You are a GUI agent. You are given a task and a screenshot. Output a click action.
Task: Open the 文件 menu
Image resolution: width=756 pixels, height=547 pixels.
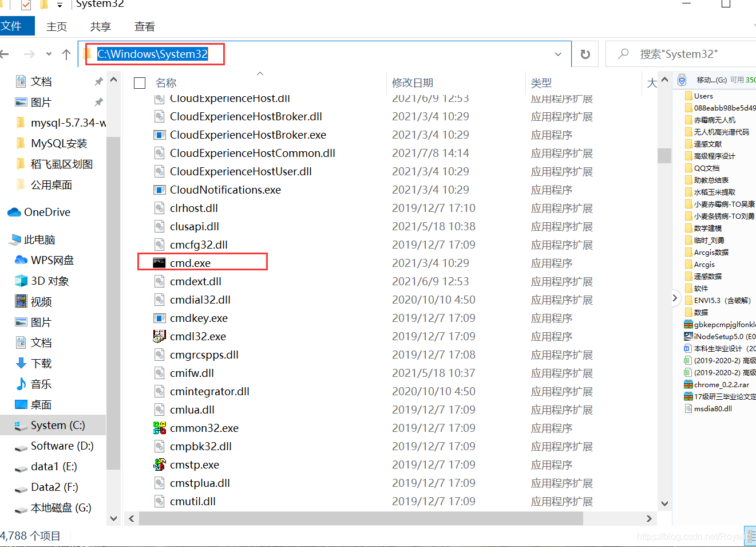point(16,26)
